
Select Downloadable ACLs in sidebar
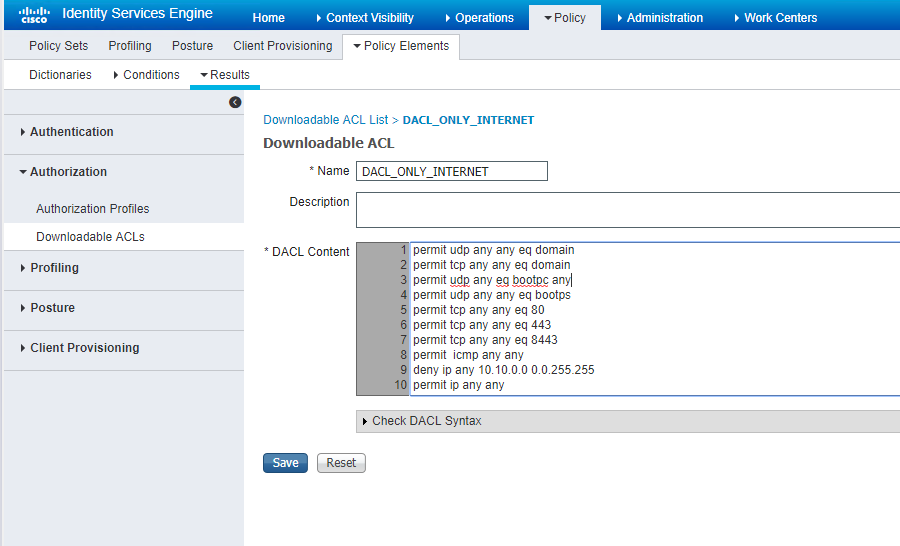90,237
